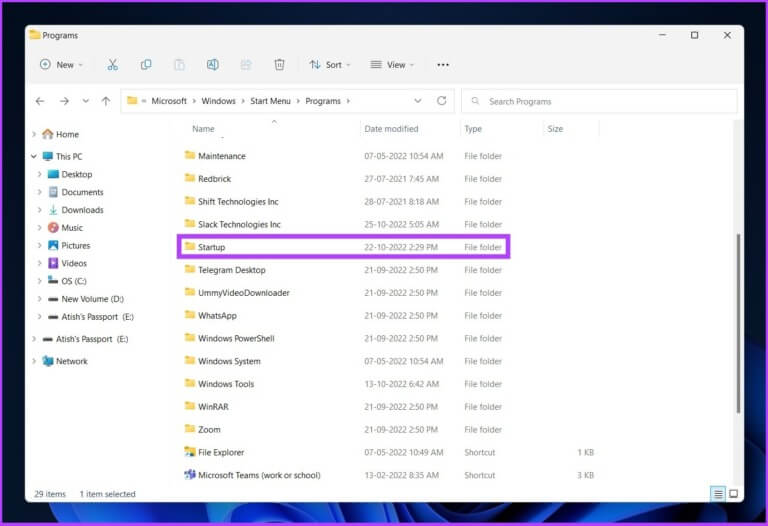
Task: Click the Copy icon in toolbar
Action: 146,65
